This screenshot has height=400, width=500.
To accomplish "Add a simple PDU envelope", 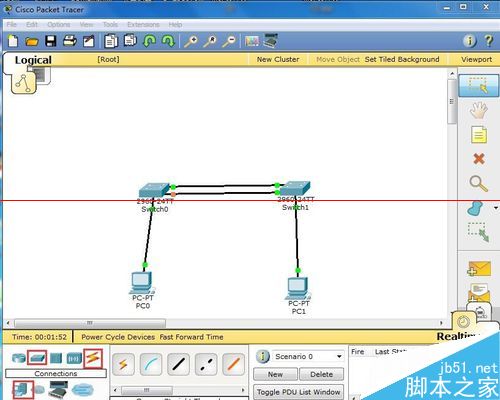I will pos(479,269).
